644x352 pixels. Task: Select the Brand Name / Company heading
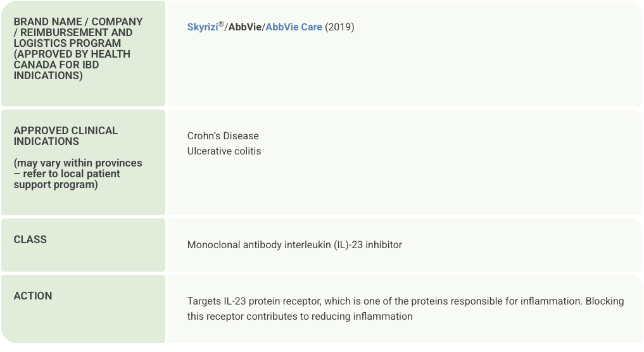(x=78, y=22)
